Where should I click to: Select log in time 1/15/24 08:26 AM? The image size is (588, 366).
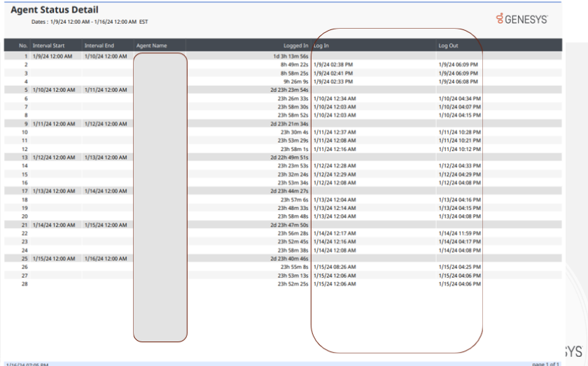pyautogui.click(x=335, y=267)
